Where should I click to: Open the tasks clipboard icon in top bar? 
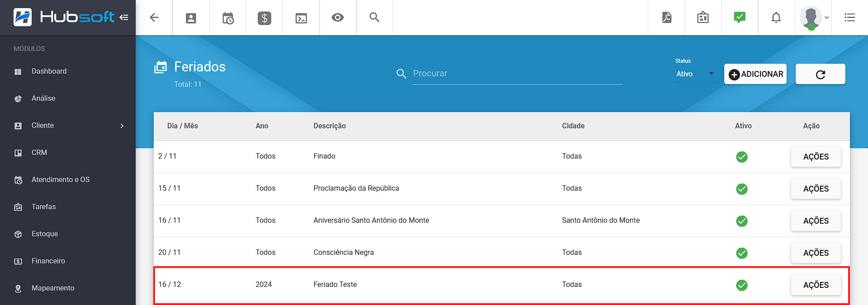click(703, 18)
